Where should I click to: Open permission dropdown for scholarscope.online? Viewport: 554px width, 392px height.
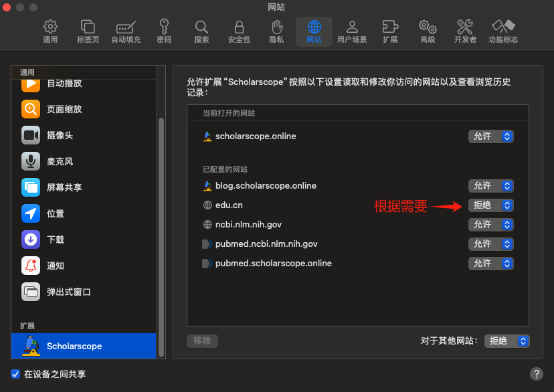pyautogui.click(x=490, y=136)
